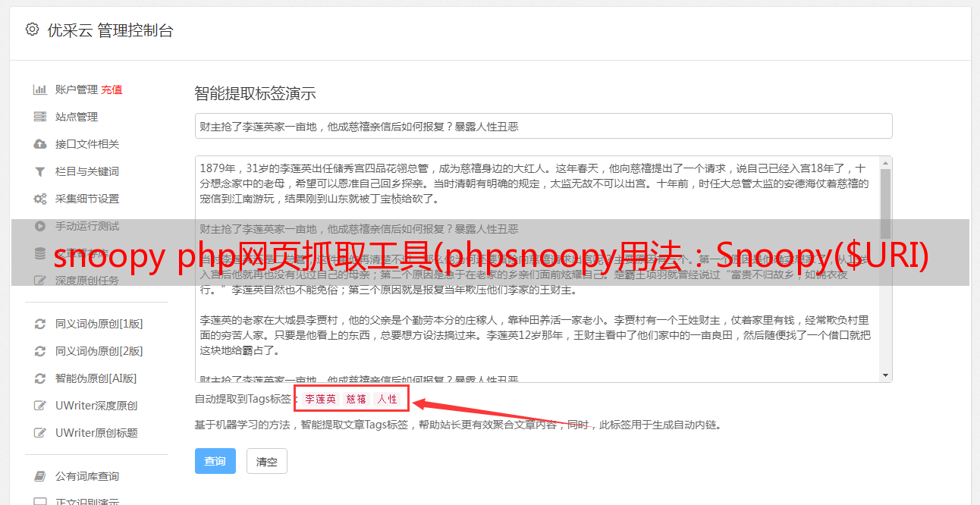980x505 pixels.
Task: Open UWriter原创标题 menu item
Action: click(96, 433)
